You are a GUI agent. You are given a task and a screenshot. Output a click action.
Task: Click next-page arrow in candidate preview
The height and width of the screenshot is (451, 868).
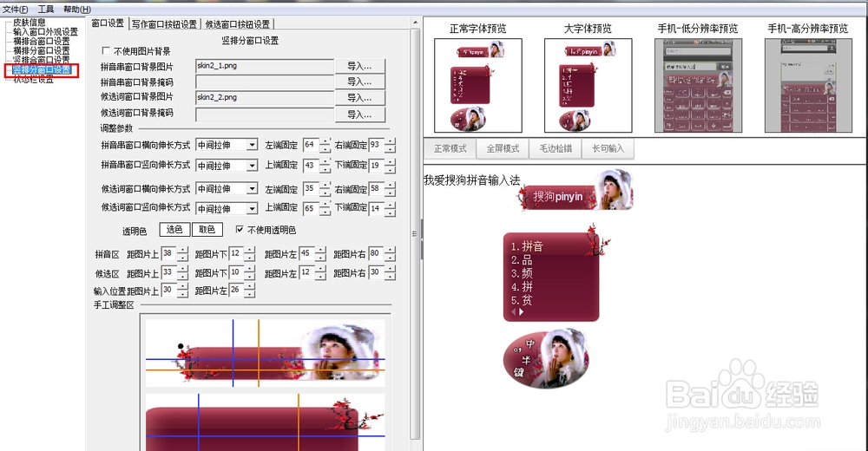[x=521, y=312]
